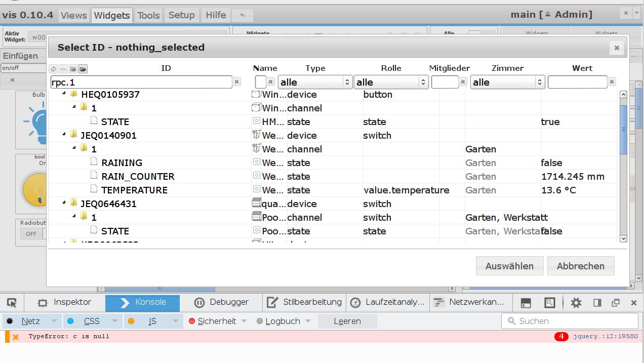Image resolution: width=644 pixels, height=363 pixels.
Task: Click the responsive design mode icon
Action: [x=550, y=303]
